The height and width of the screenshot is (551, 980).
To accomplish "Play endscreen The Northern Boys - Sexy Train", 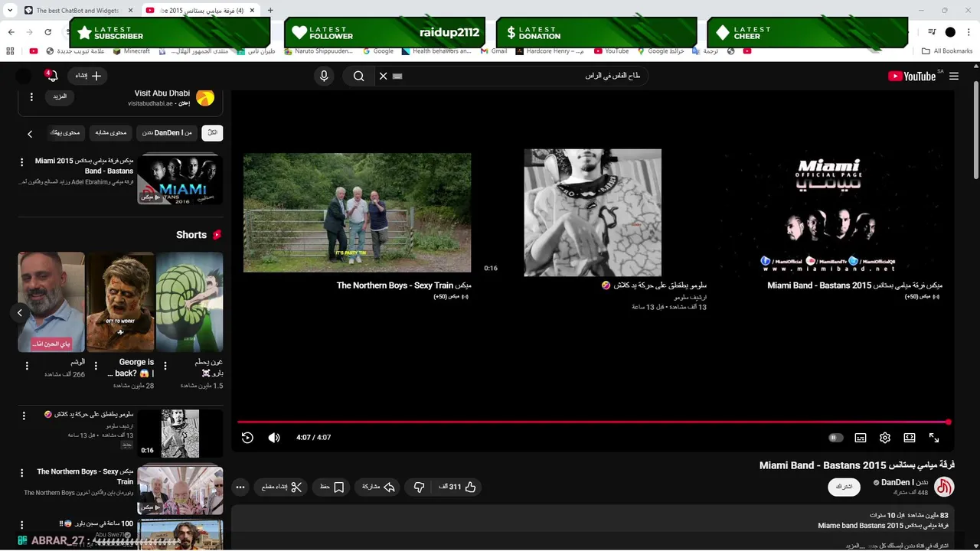I will [x=358, y=213].
